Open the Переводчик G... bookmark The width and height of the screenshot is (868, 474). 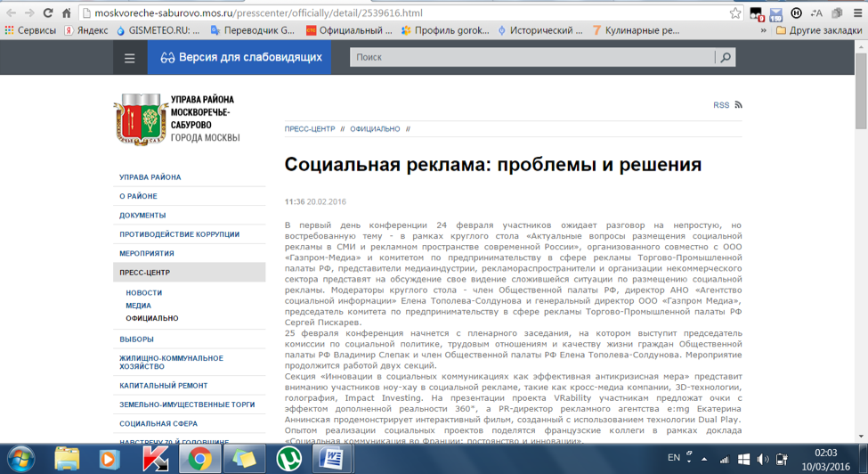click(253, 30)
